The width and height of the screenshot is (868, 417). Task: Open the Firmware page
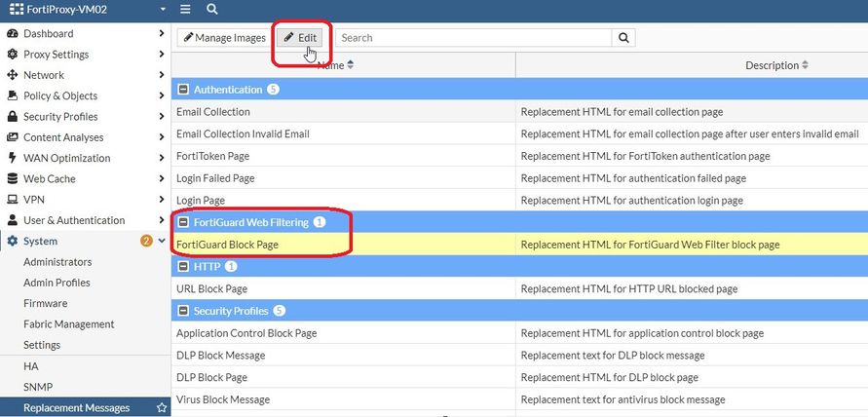46,303
